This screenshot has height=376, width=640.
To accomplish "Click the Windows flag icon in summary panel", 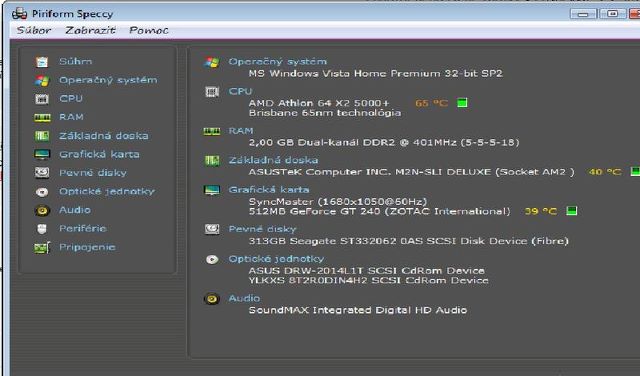I will pos(211,62).
